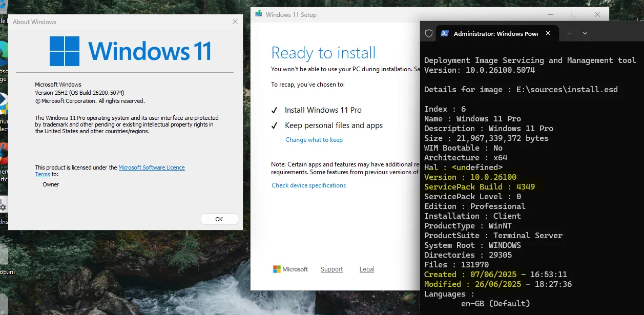The width and height of the screenshot is (644, 315).
Task: Click the 'Hal : <undefined>' line
Action: pyautogui.click(x=463, y=167)
